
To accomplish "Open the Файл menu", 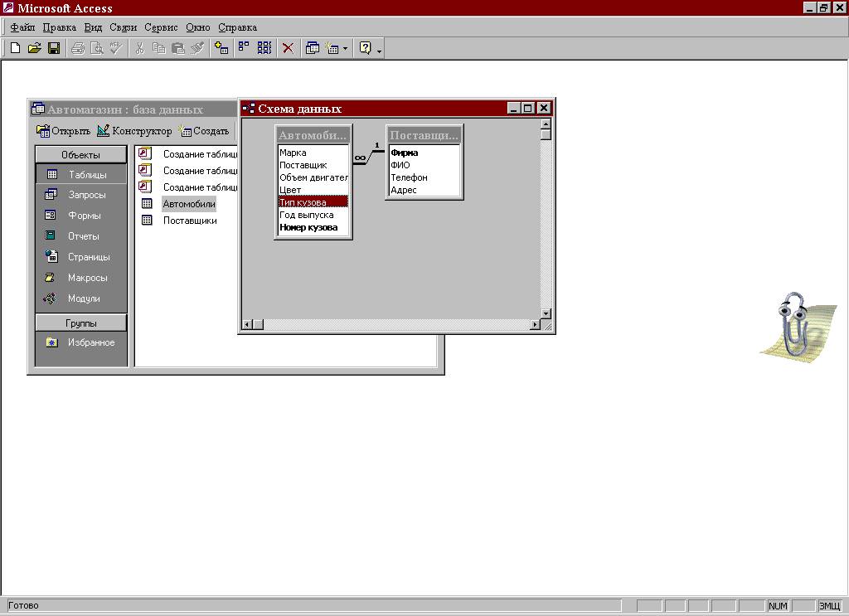I will pos(22,27).
